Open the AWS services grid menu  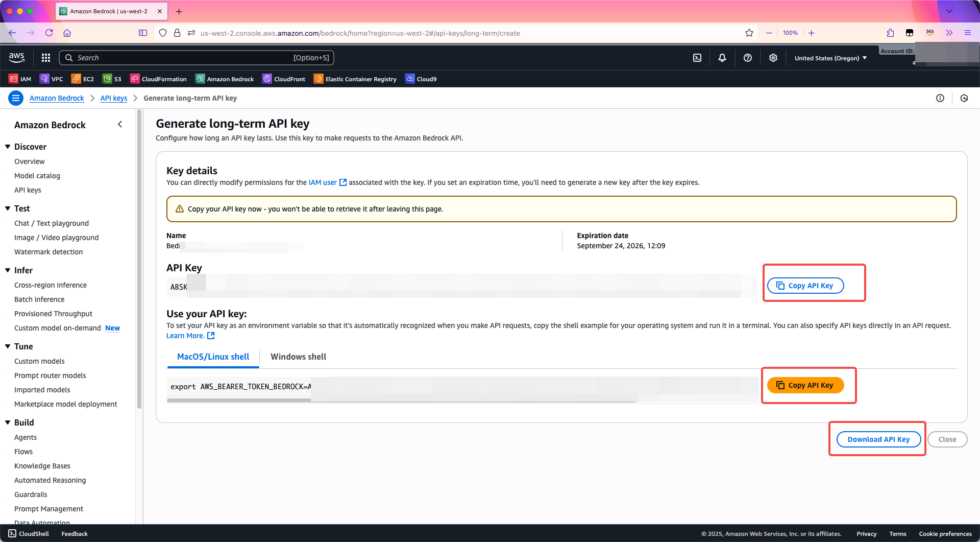coord(46,58)
